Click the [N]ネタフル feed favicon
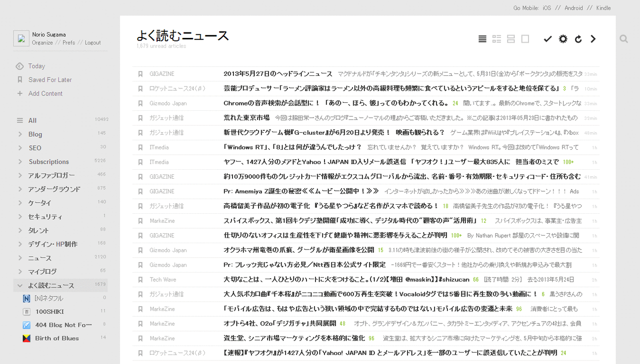This screenshot has width=640, height=364. 26,298
